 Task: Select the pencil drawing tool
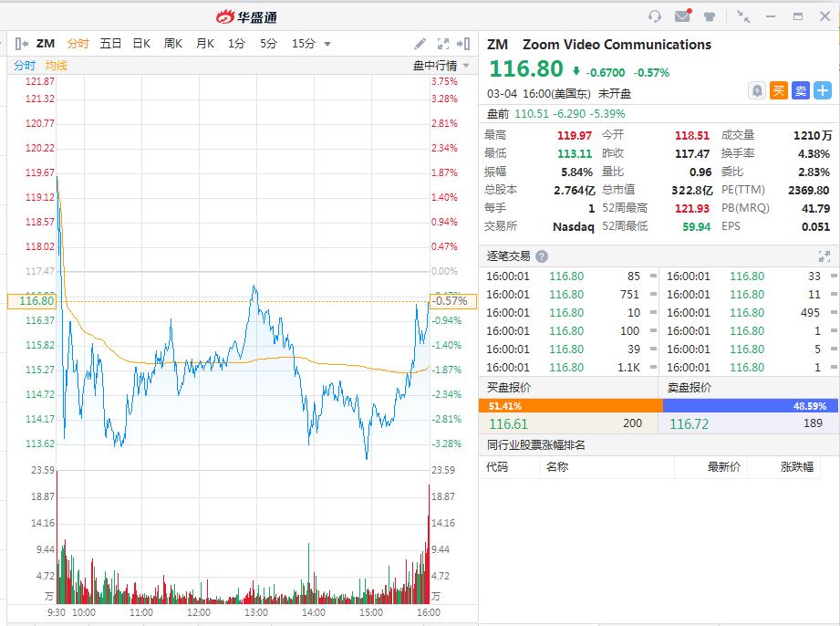tap(420, 44)
